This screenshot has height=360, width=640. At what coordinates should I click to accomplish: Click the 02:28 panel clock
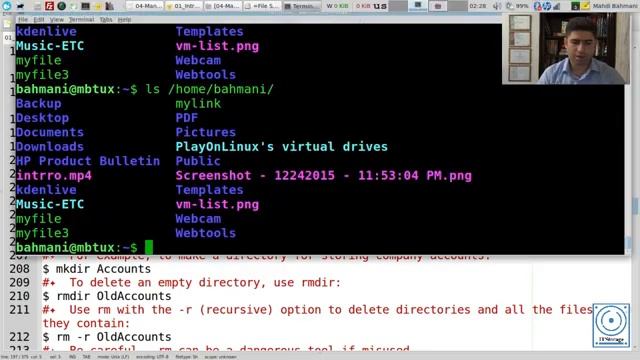[x=478, y=6]
